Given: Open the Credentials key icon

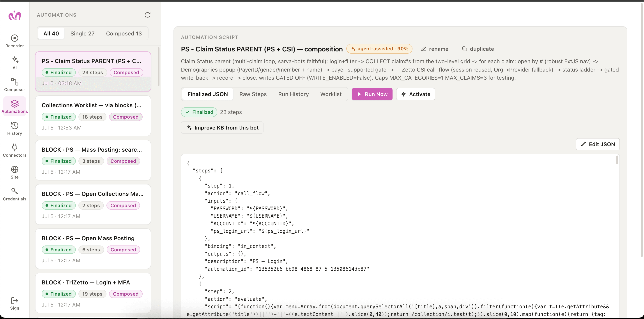Looking at the screenshot, I should point(14,194).
